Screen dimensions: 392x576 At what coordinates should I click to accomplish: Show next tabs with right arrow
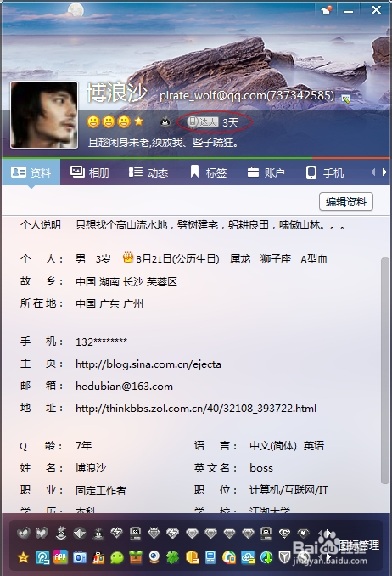coord(384,172)
